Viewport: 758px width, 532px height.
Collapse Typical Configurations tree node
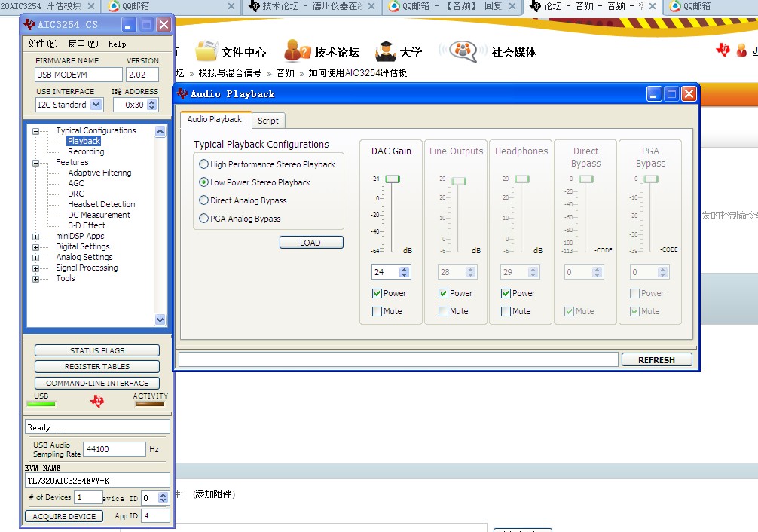(35, 131)
